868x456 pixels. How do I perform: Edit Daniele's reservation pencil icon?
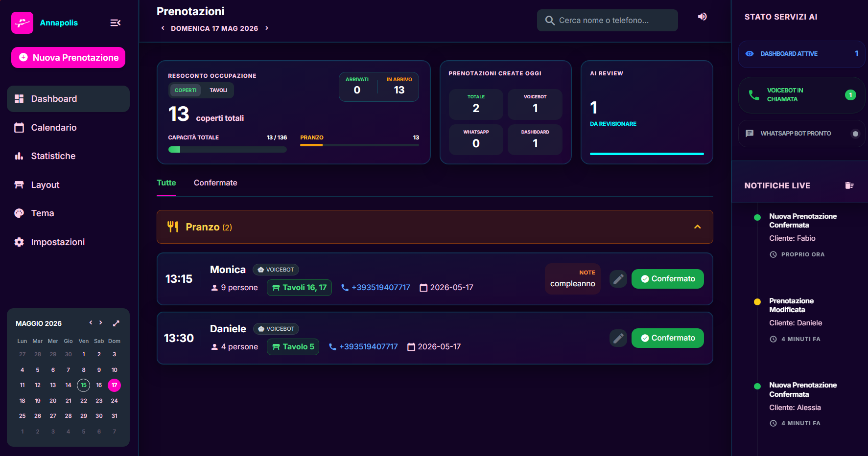point(618,338)
